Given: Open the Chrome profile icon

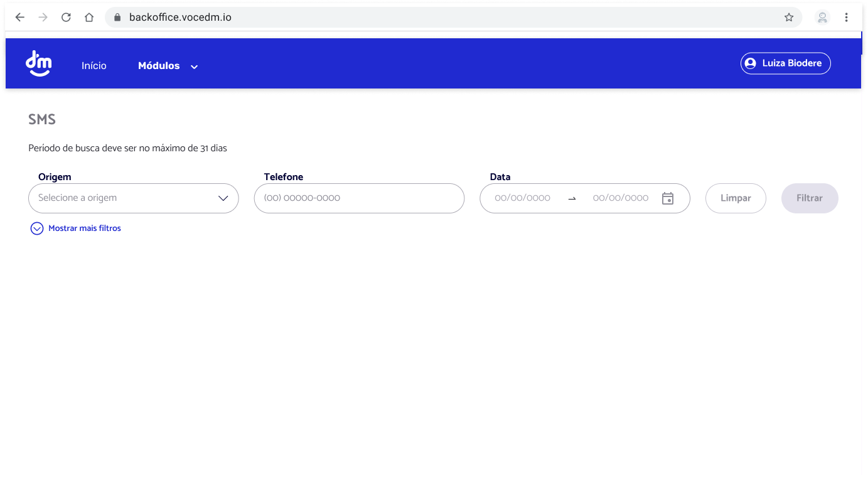Looking at the screenshot, I should [x=822, y=17].
